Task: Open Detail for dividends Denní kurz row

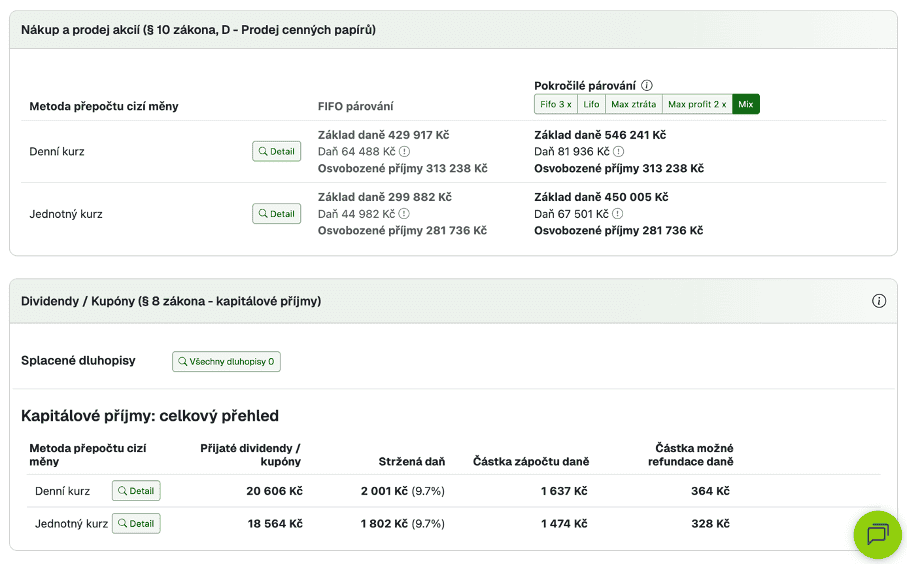Action: (136, 491)
